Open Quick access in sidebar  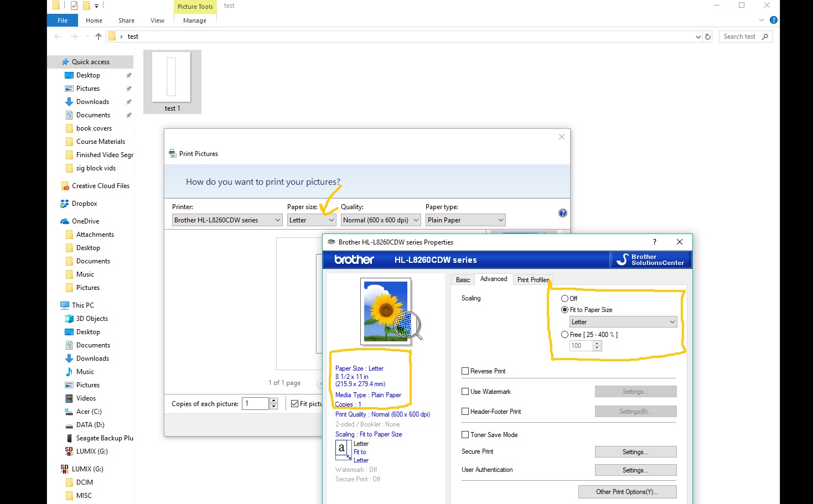(90, 62)
